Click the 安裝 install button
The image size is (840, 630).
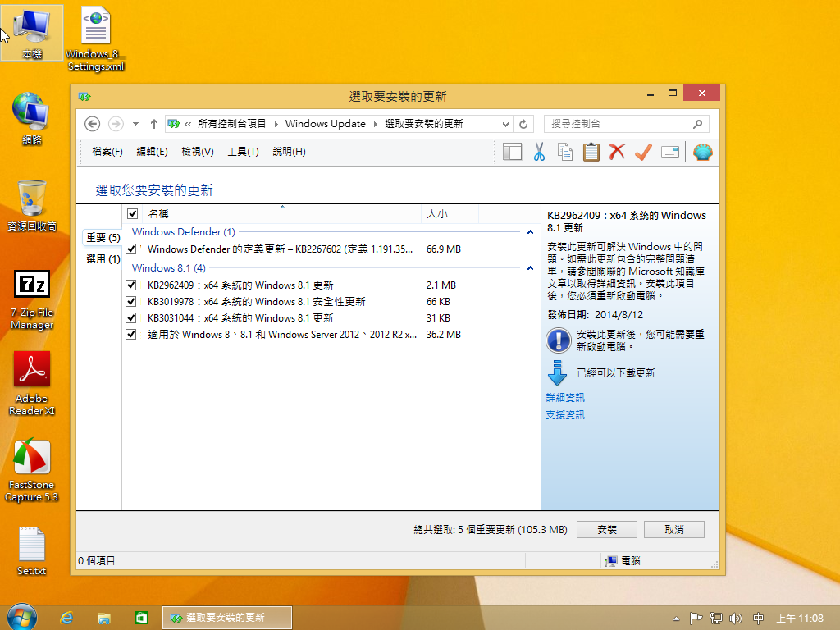(606, 529)
